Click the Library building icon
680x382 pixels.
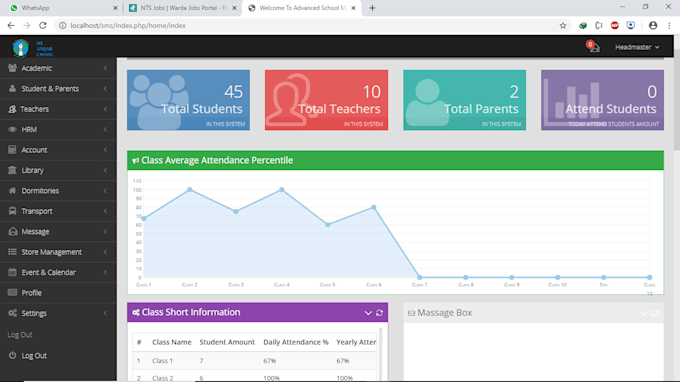pos(12,170)
